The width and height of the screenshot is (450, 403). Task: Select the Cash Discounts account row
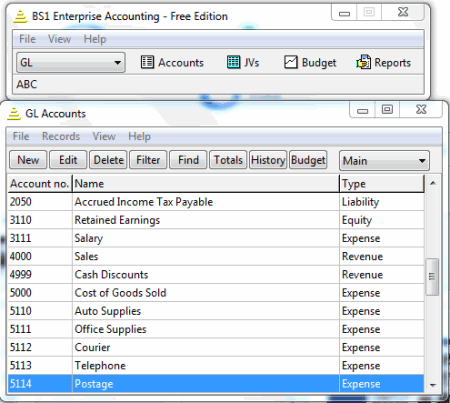point(216,275)
